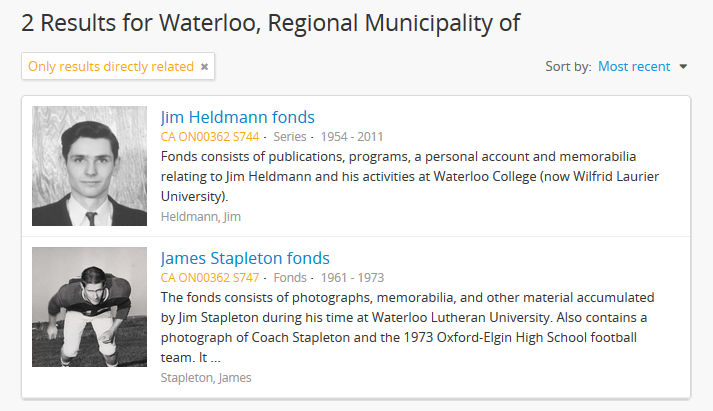Click creator name 'Stapleton, James'
713x411 pixels.
206,377
